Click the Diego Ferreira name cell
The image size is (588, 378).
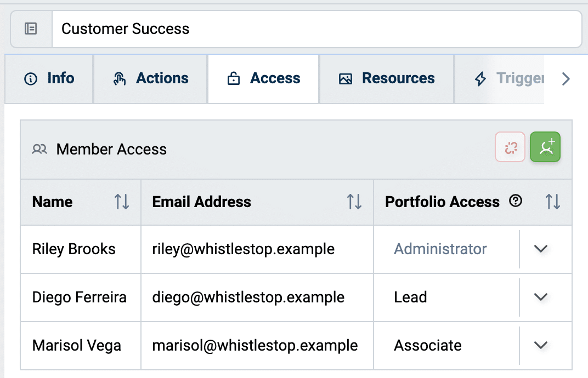coord(81,297)
